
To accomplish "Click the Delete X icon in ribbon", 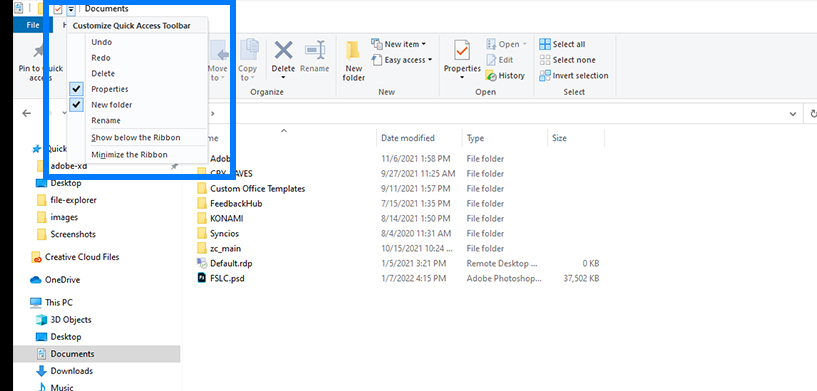I will tap(283, 51).
